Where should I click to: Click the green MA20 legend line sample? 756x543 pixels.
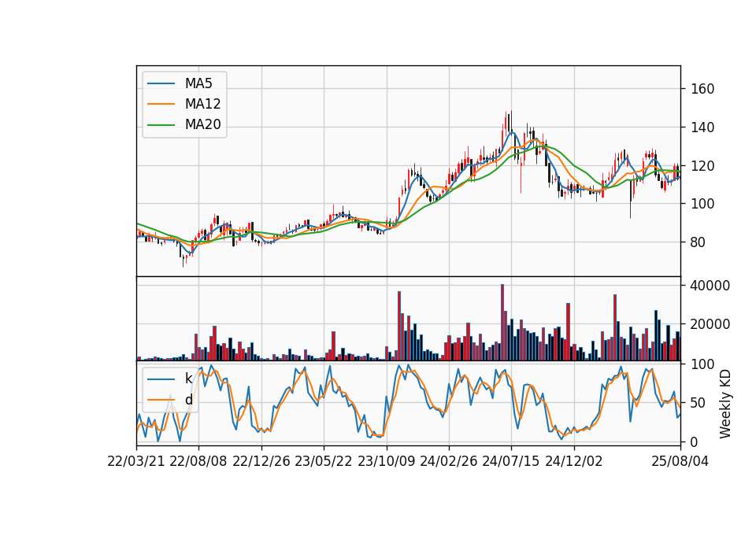(161, 125)
